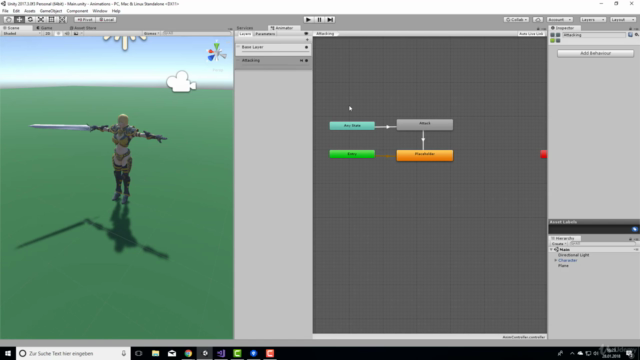Click the Attacking breadcrumb in Animator

pyautogui.click(x=325, y=33)
